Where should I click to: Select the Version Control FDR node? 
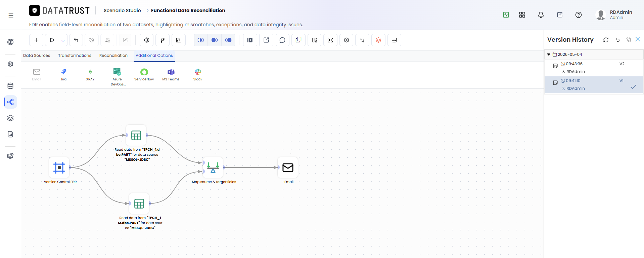59,167
